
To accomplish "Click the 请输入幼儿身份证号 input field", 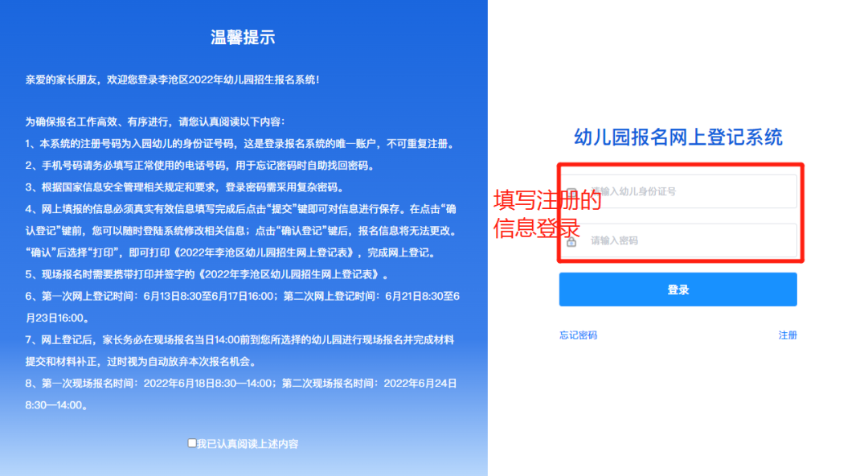I will coord(678,191).
